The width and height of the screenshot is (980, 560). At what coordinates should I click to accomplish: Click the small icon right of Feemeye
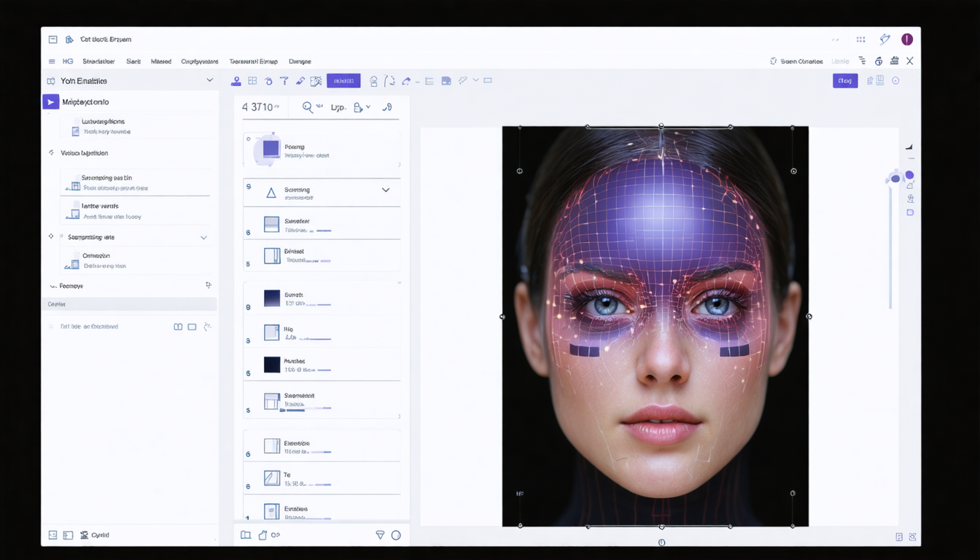click(209, 286)
